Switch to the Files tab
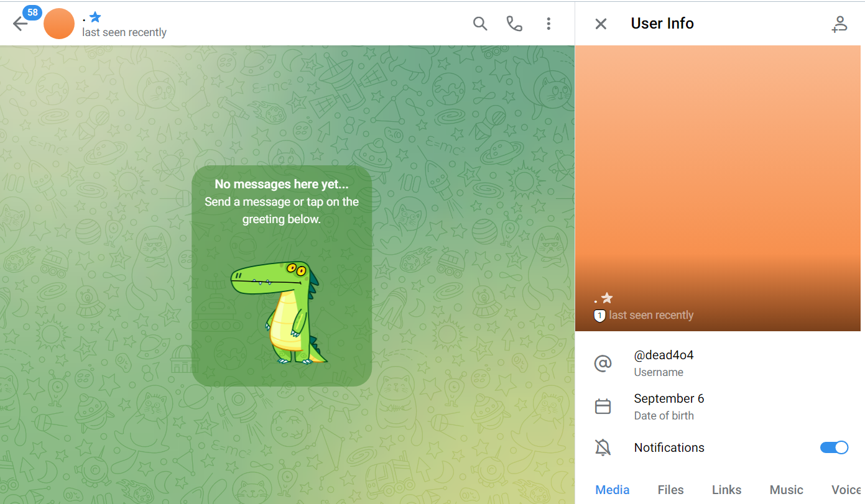The image size is (865, 504). pyautogui.click(x=670, y=490)
